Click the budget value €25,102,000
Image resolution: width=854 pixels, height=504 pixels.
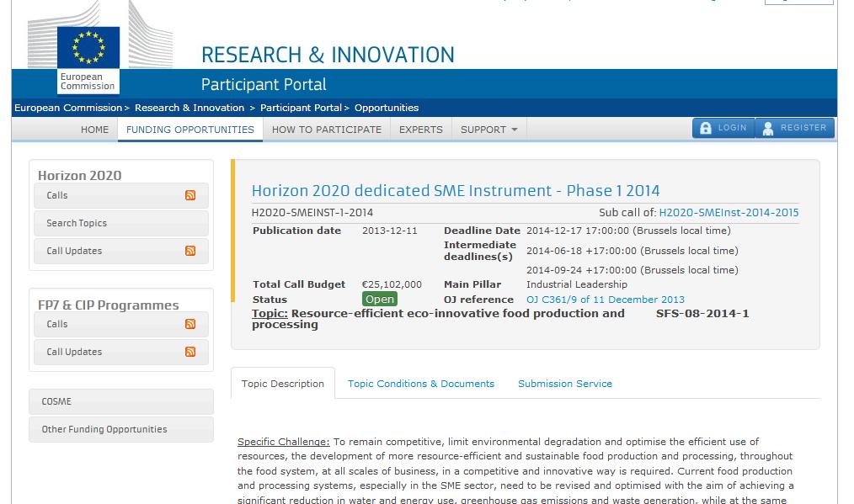pyautogui.click(x=392, y=284)
